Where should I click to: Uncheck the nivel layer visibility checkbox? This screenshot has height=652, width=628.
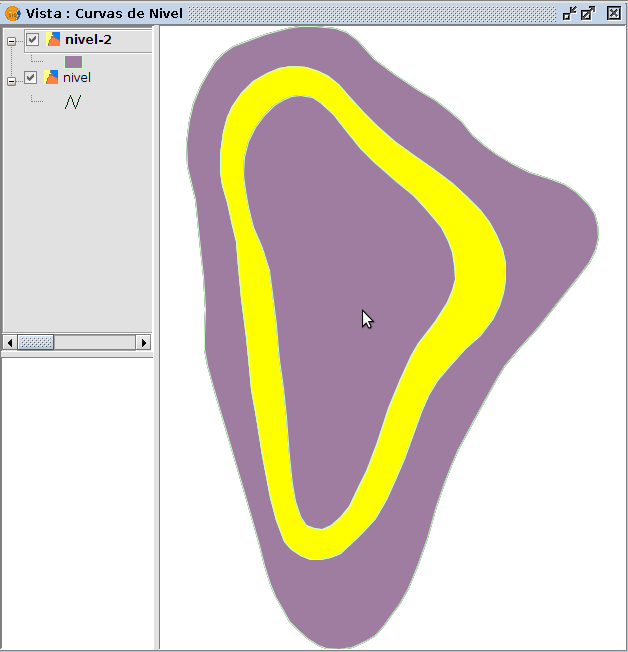click(31, 77)
